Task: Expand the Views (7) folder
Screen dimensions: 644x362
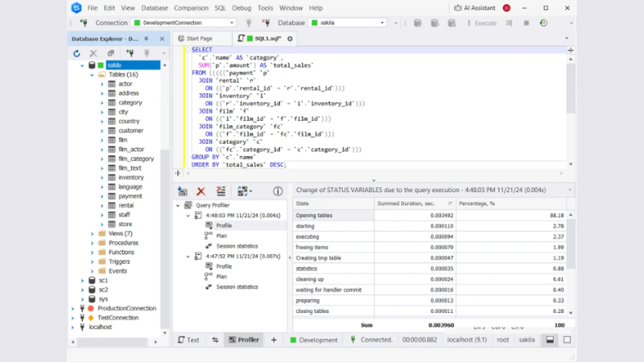Action: tap(93, 233)
